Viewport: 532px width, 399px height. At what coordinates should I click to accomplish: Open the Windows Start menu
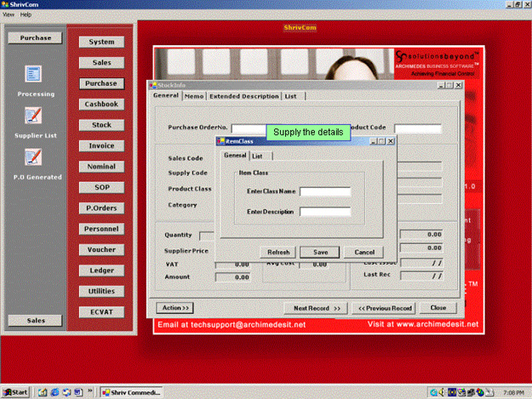point(16,392)
